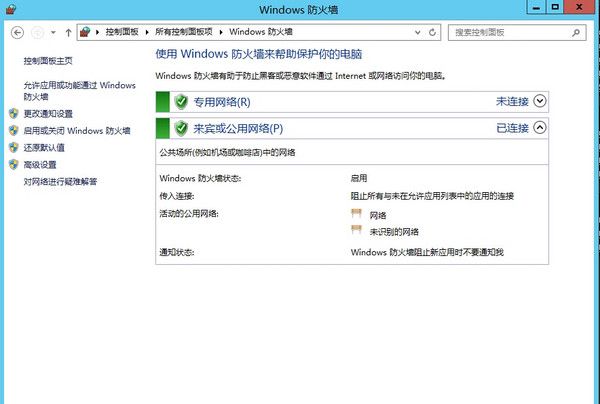
Task: Go to 控制面板主页
Action: (x=48, y=61)
